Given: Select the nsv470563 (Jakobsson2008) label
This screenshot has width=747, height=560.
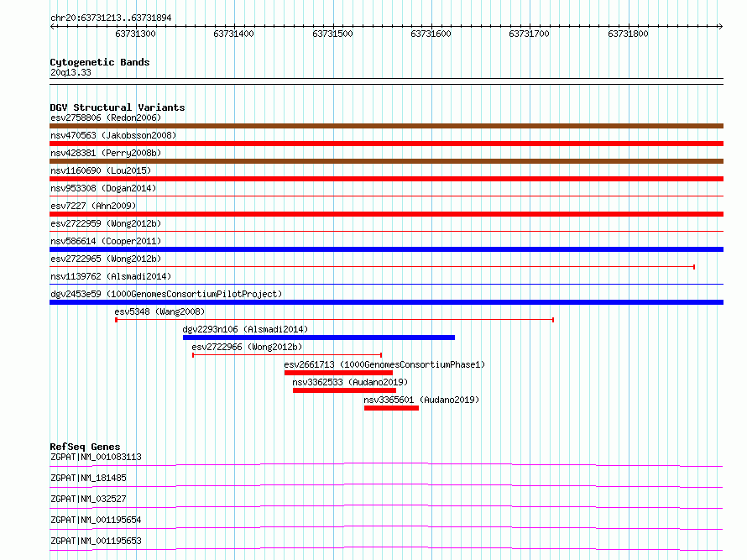Looking at the screenshot, I should coord(113,135).
